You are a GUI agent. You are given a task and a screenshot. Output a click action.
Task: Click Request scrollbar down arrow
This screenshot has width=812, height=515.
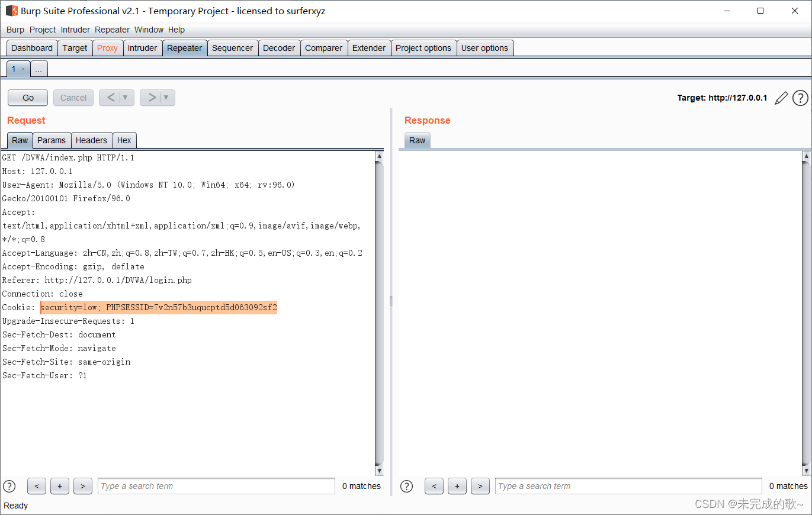[380, 470]
